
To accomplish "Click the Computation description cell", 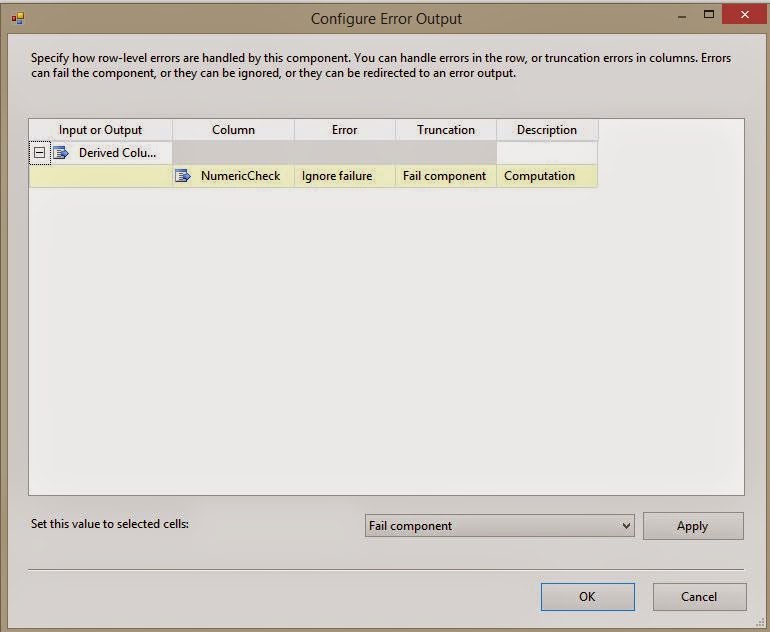I will tap(547, 176).
